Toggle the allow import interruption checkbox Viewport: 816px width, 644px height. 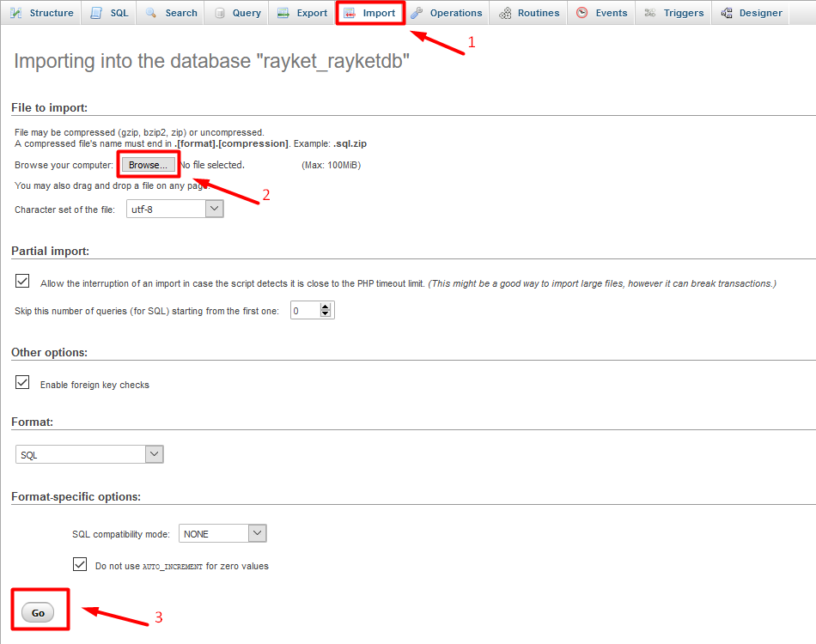22,282
